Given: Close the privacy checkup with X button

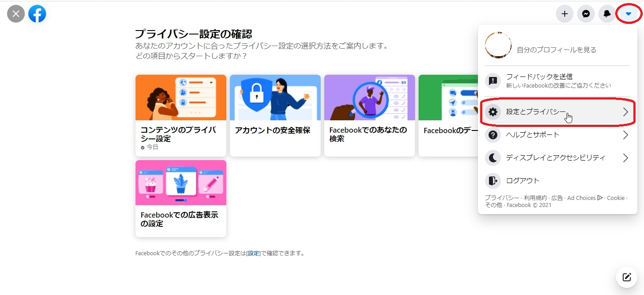Looking at the screenshot, I should click(16, 14).
